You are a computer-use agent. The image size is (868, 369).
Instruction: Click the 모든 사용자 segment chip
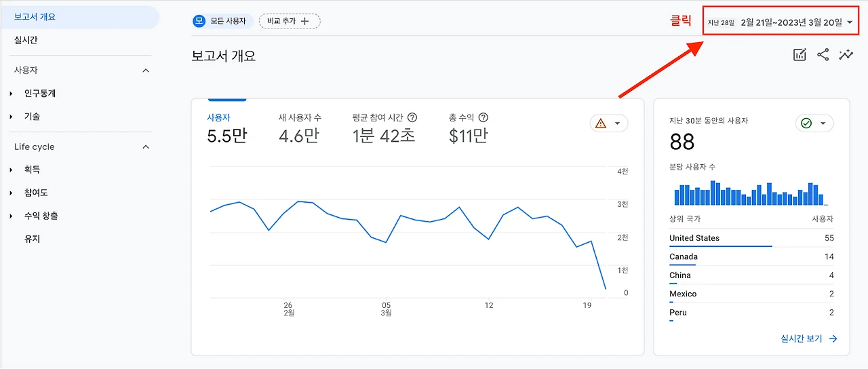pyautogui.click(x=222, y=21)
